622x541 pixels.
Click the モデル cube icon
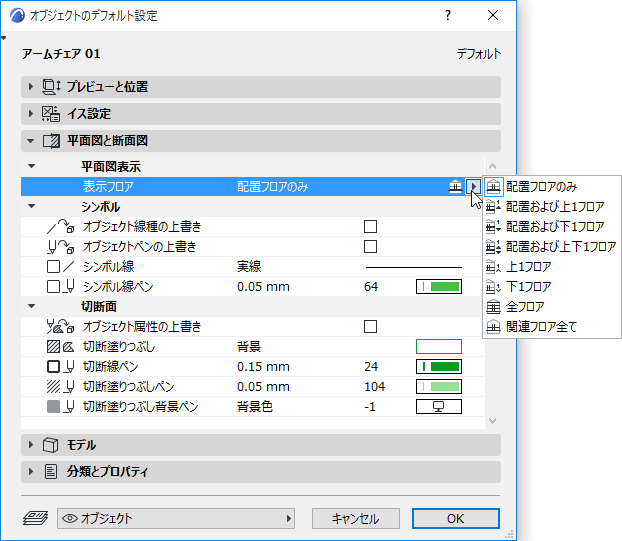[50, 445]
